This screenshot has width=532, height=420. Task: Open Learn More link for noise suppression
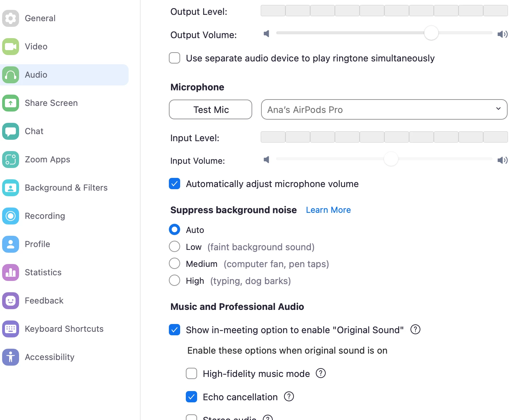click(x=328, y=210)
